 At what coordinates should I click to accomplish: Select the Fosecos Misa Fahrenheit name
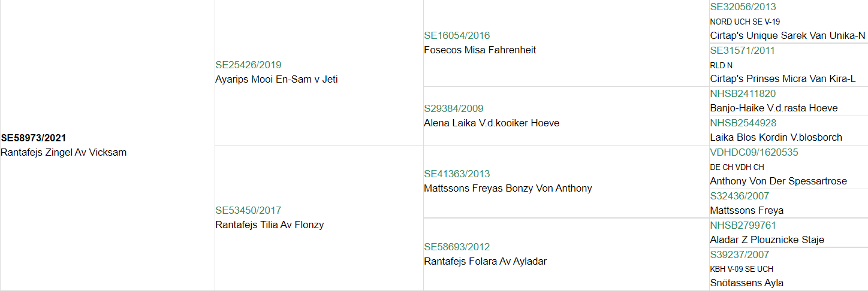click(x=480, y=50)
